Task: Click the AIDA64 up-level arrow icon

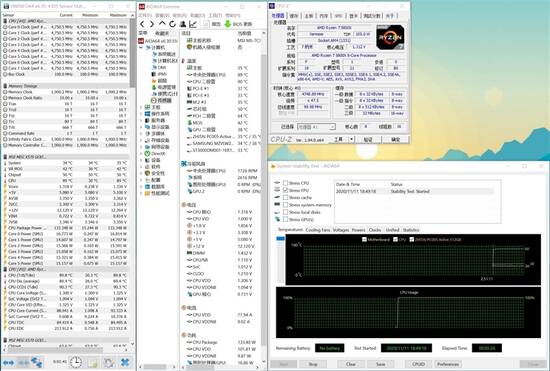Action: 162,24
